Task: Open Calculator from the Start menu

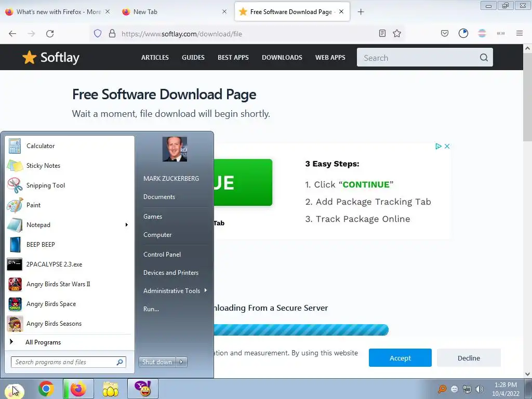Action: coord(70,146)
